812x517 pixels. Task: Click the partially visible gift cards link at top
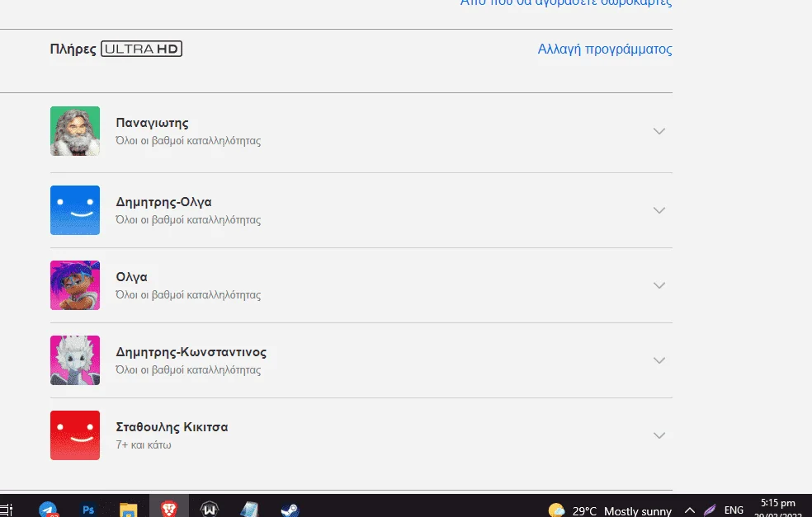(566, 2)
